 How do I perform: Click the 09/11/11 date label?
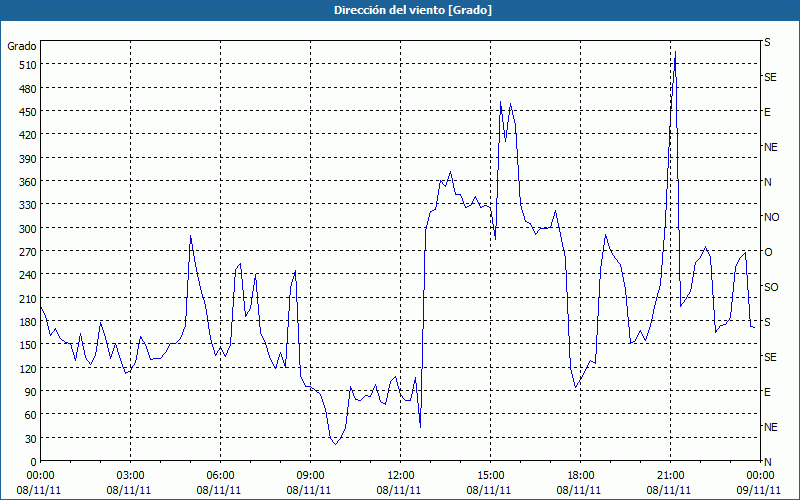point(760,490)
